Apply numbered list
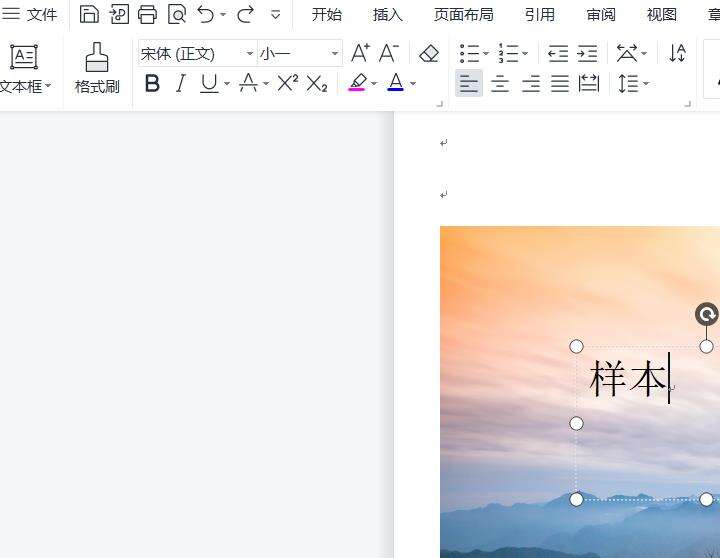This screenshot has height=558, width=720. click(x=508, y=54)
